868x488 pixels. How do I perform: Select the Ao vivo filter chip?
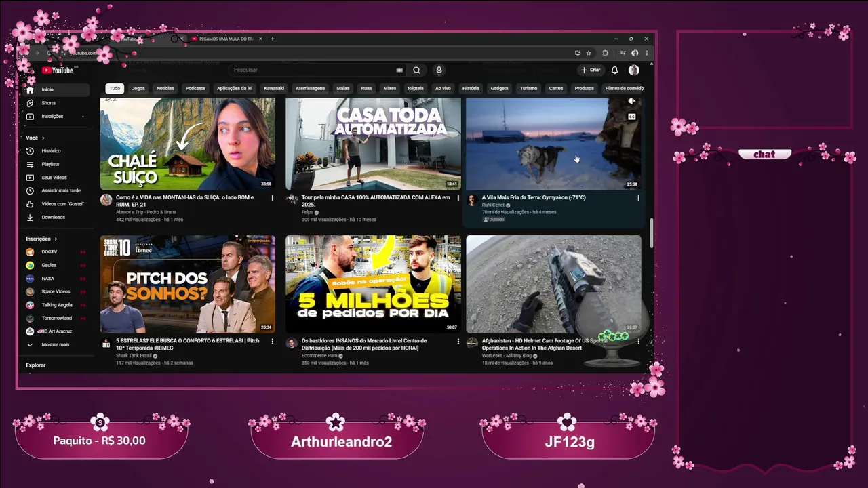pos(443,88)
